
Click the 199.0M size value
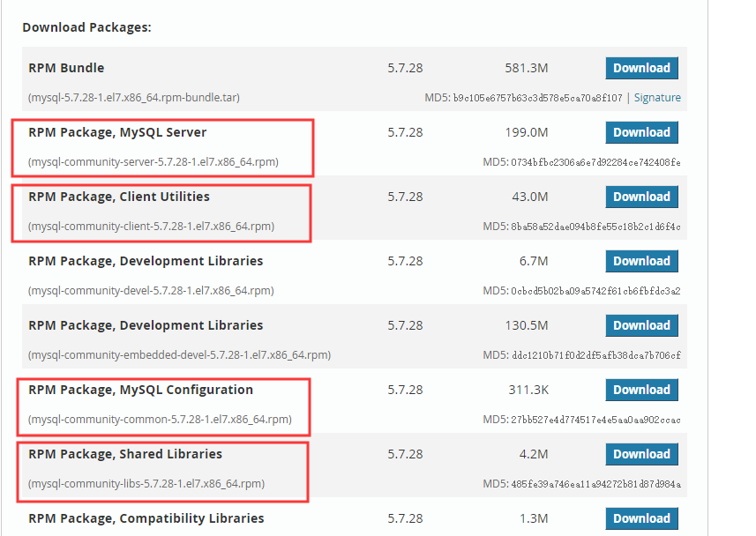[x=527, y=132]
